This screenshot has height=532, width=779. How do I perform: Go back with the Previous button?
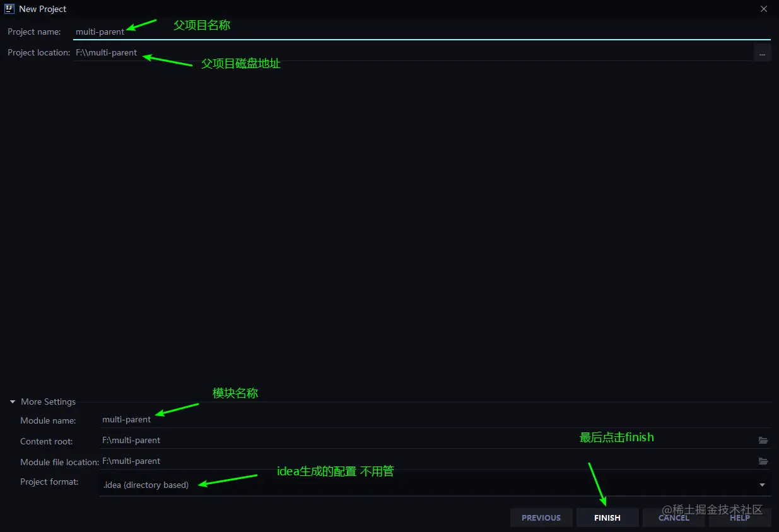point(541,518)
